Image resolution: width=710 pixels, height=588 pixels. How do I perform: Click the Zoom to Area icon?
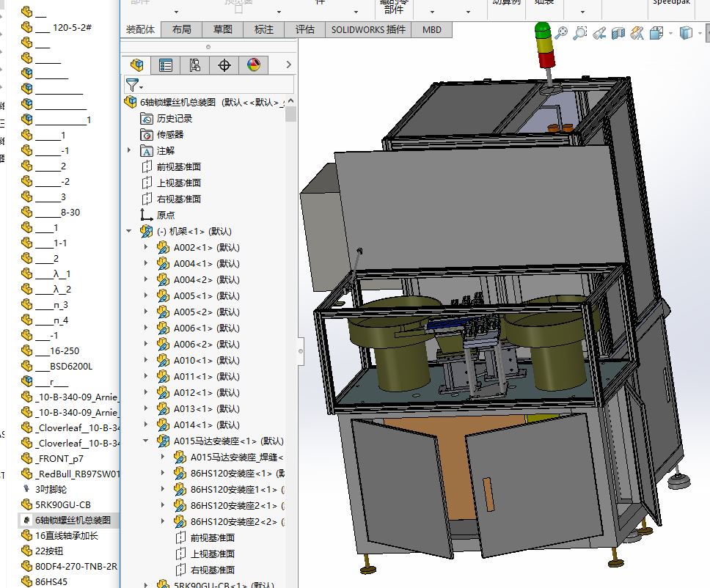pos(580,33)
